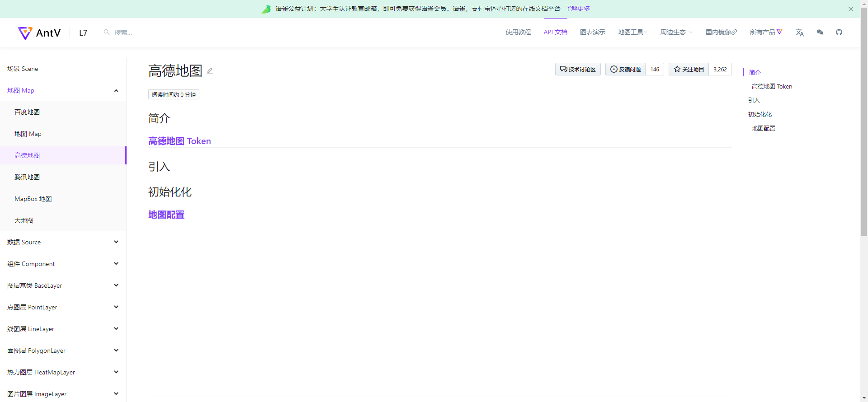Select 腾讯地图 in sidebar
This screenshot has height=402, width=868.
[63, 177]
